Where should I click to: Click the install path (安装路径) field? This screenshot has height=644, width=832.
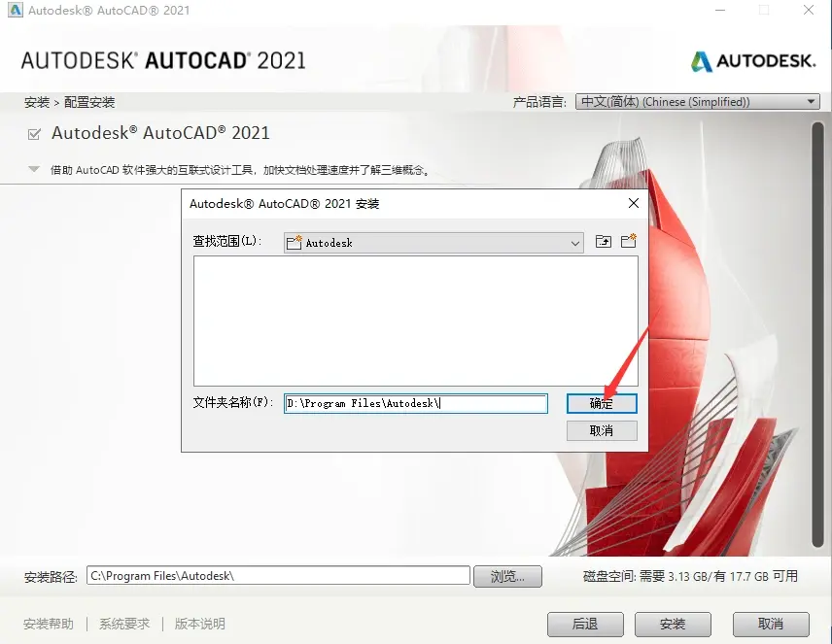pos(278,576)
